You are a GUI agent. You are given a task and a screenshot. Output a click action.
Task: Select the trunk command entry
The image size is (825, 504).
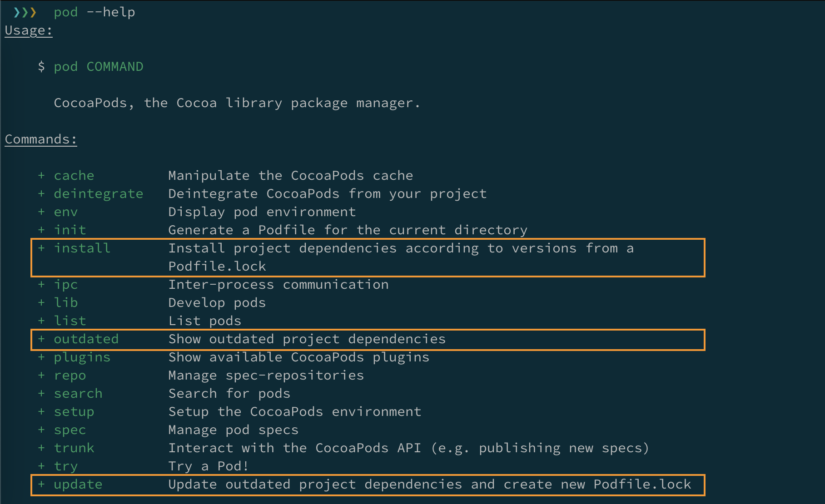point(74,448)
